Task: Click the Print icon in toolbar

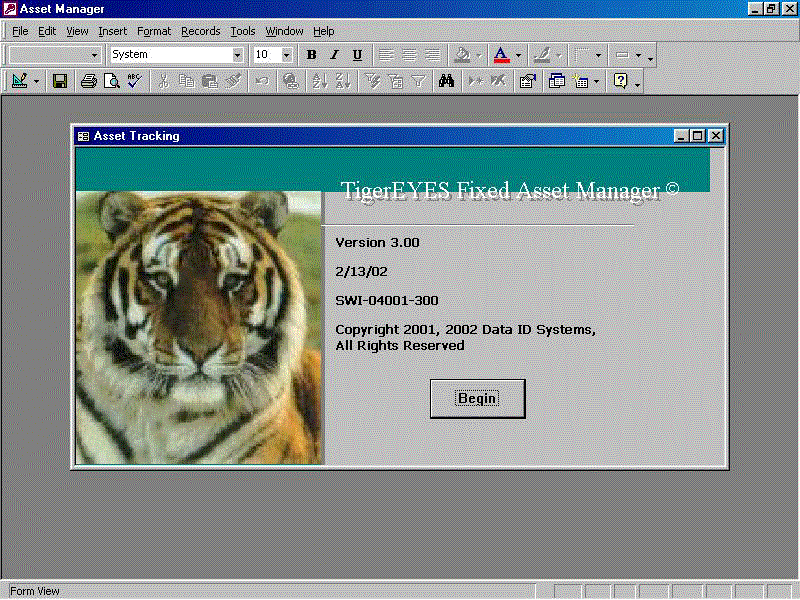Action: [88, 81]
